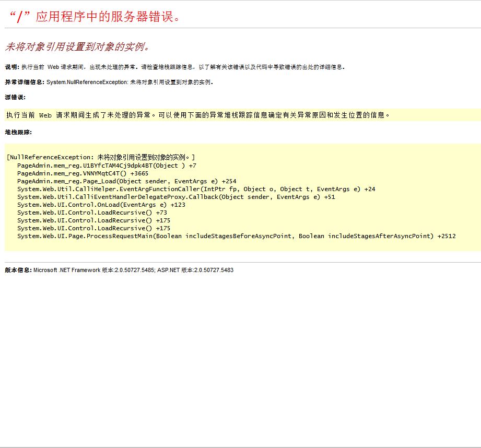This screenshot has height=448, width=481.
Task: Click the CalliHelper.EventArgFunctionCaller line
Action: coord(196,189)
